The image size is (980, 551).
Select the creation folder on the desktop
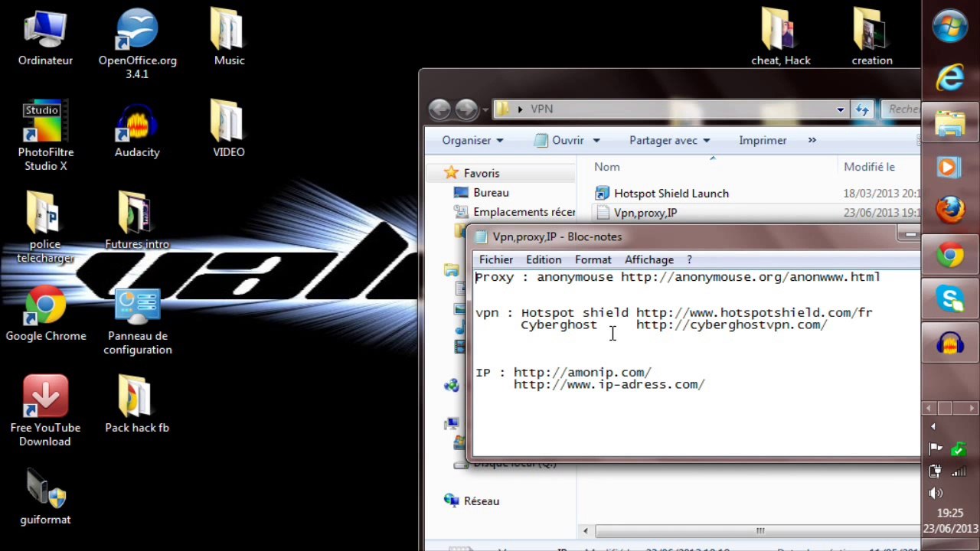tap(872, 38)
